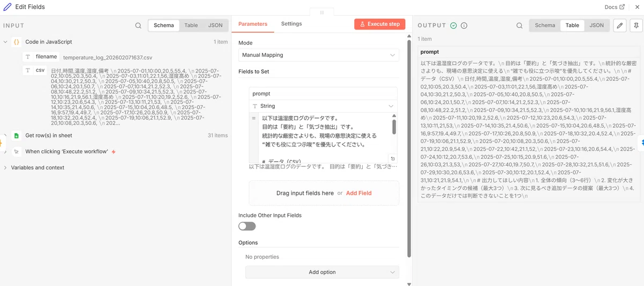Switch INPUT view to JSON tab
The image size is (644, 286).
click(215, 25)
